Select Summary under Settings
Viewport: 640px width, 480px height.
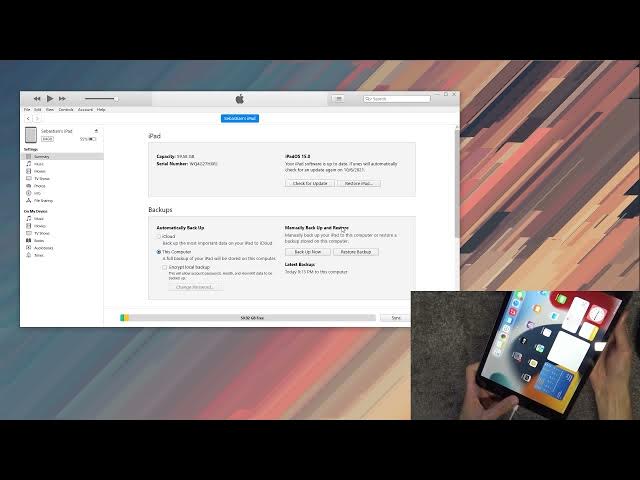(63, 157)
